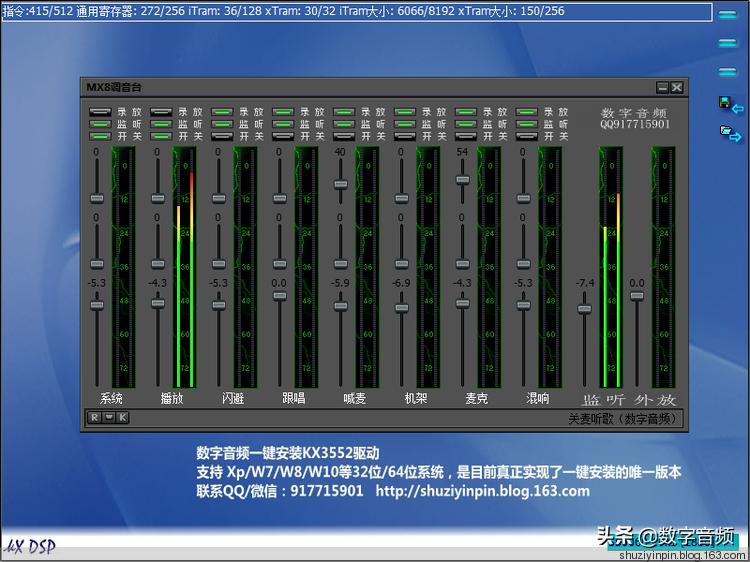
Task: Click the 闪避 volume fader at -5.3
Action: [x=219, y=305]
